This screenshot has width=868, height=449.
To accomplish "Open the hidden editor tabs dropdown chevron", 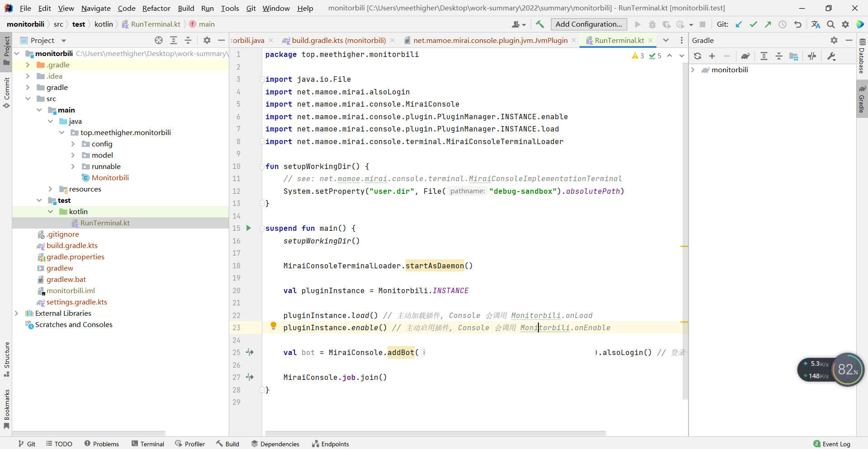I will (666, 40).
